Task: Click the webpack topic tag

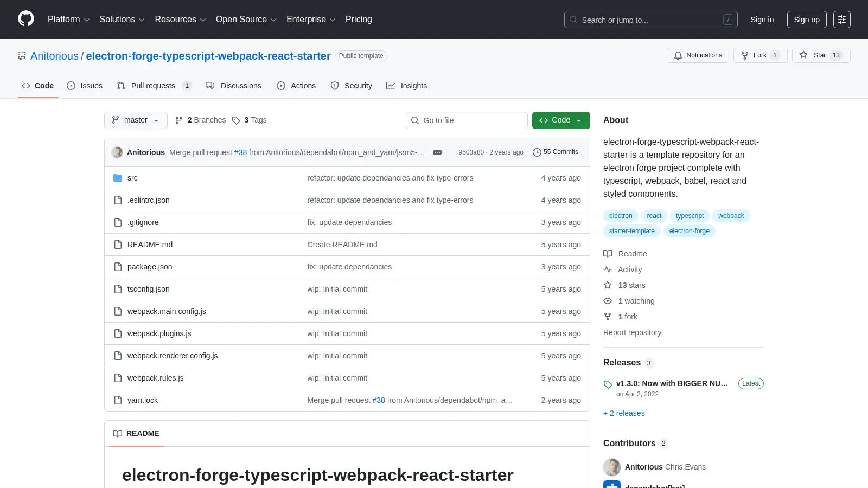Action: (731, 216)
